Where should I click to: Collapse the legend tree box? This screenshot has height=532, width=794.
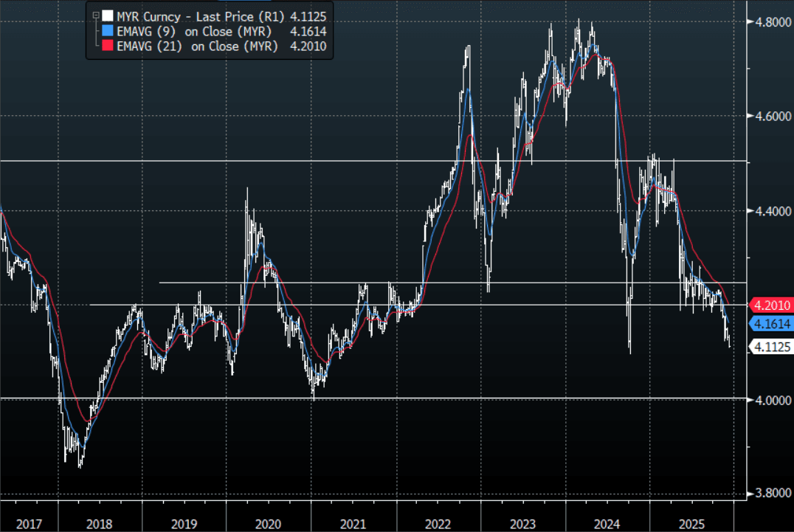[96, 14]
